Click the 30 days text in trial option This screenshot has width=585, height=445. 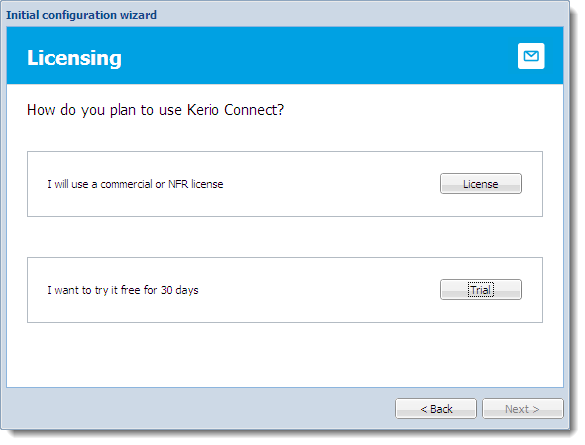coord(179,290)
